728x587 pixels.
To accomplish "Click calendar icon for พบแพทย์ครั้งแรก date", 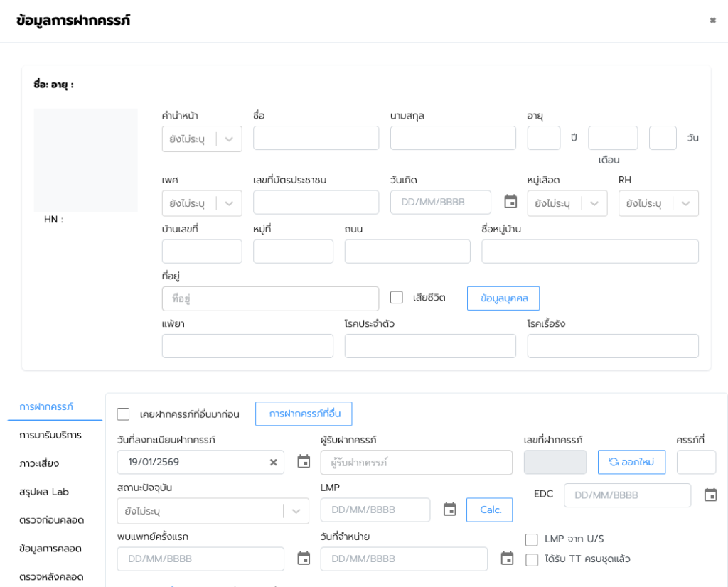I will (x=304, y=559).
